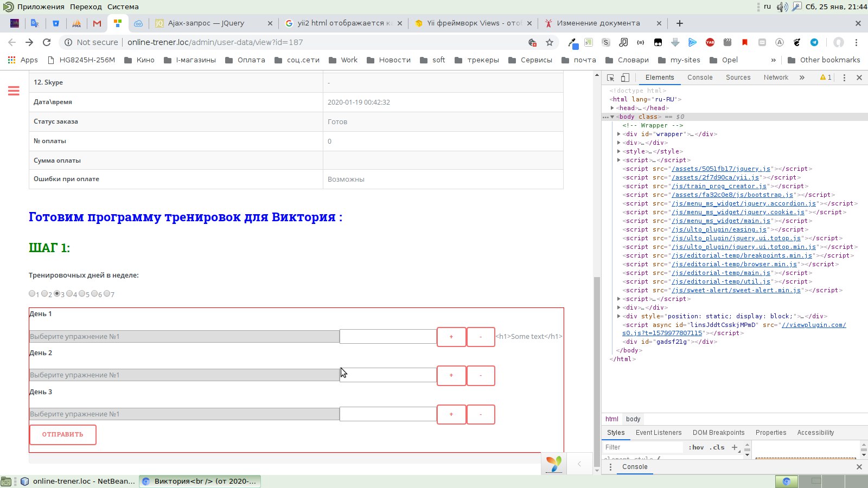The width and height of the screenshot is (868, 488).
Task: Switch to the Sources tab in DevTools
Action: 738,78
